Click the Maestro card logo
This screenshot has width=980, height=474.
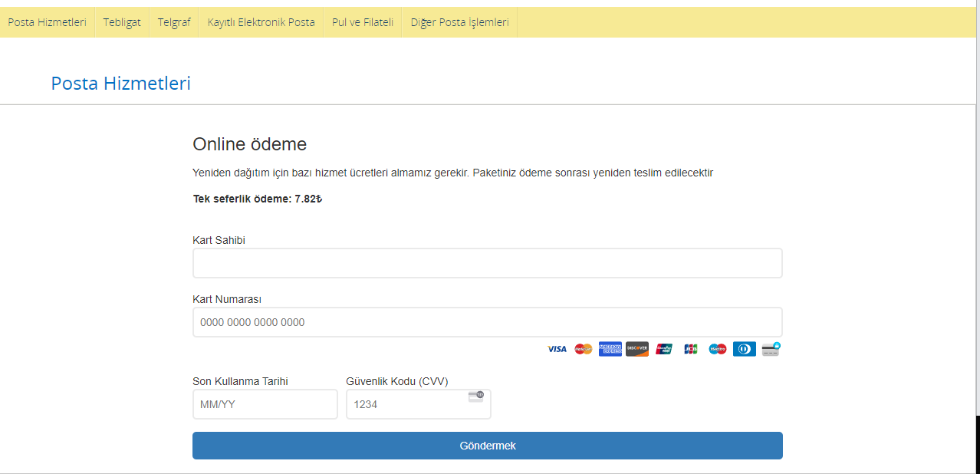(x=718, y=349)
